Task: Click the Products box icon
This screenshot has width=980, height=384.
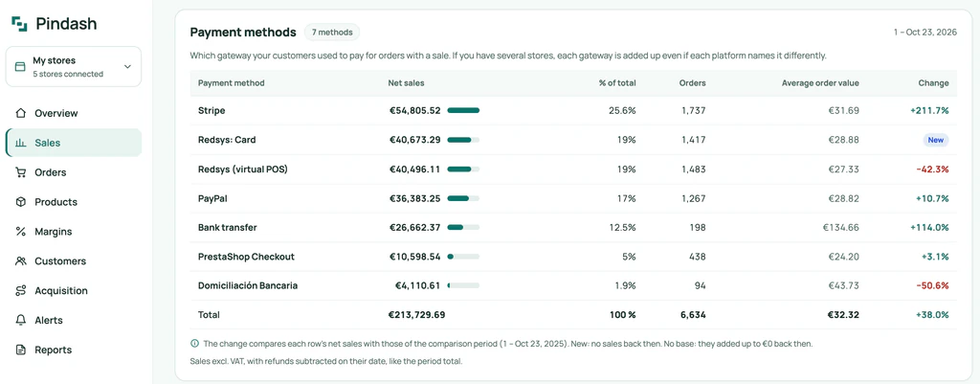Action: tap(21, 202)
